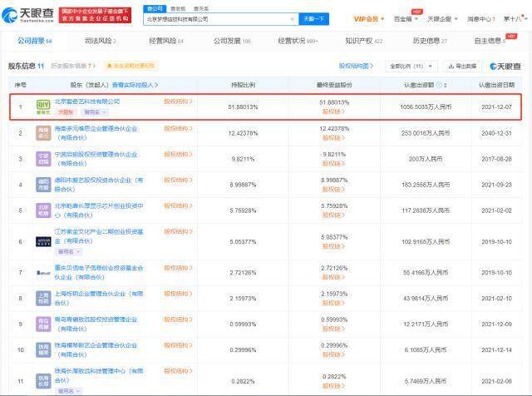Open 历史股东信息 link
This screenshot has width=532, height=396.
tap(73, 66)
